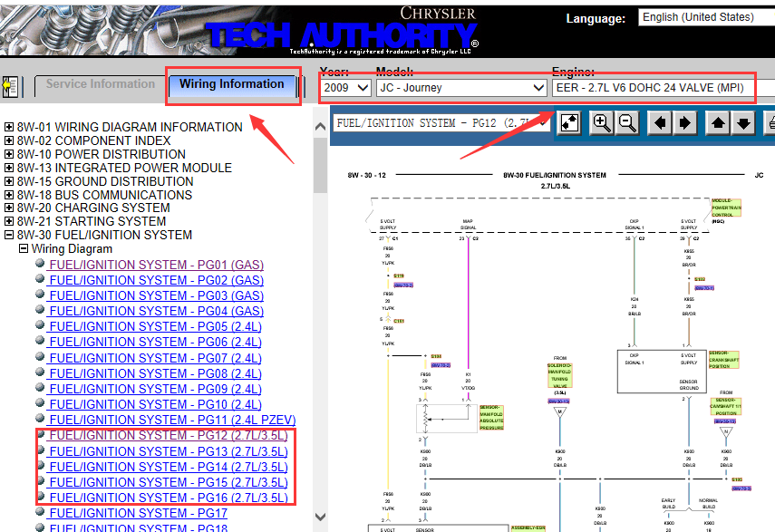This screenshot has width=775, height=532.
Task: Open FUEL/IGNITION SYSTEM - PG04 (GAS)
Action: click(156, 311)
